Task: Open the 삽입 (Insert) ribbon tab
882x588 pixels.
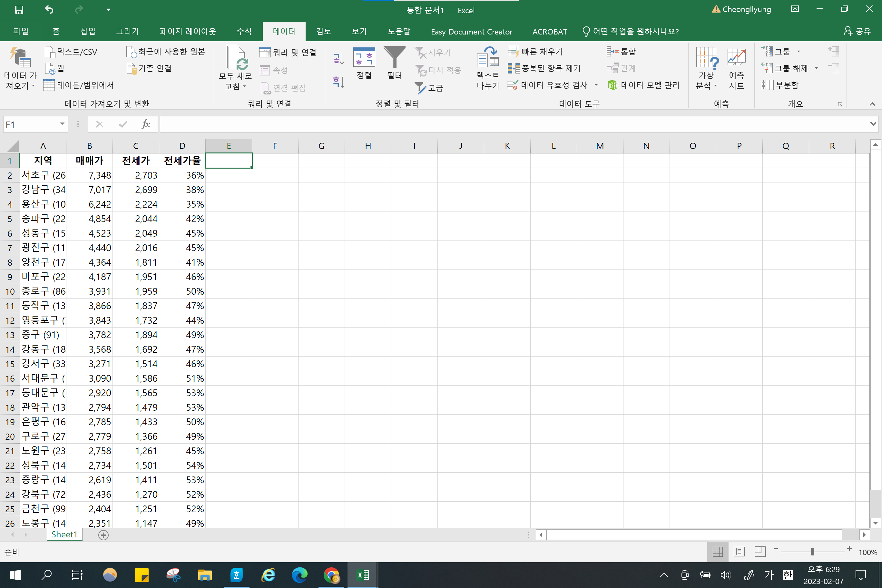Action: pos(88,32)
